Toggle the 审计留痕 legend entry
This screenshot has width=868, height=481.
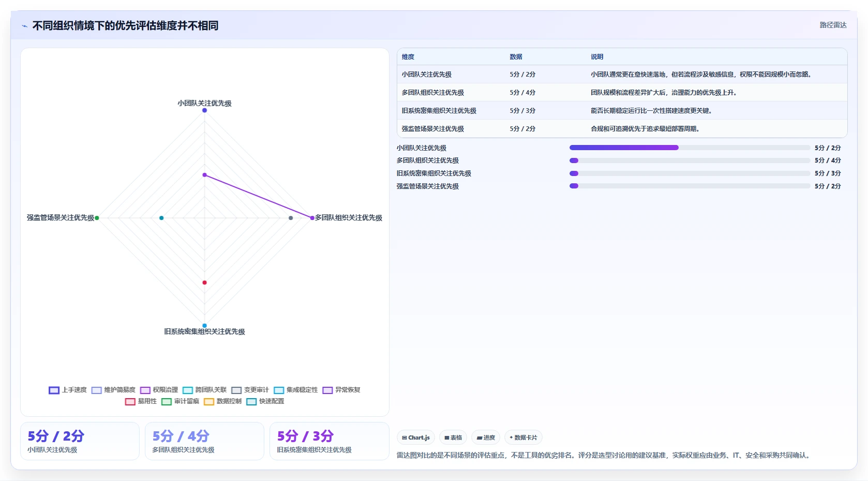(x=180, y=401)
